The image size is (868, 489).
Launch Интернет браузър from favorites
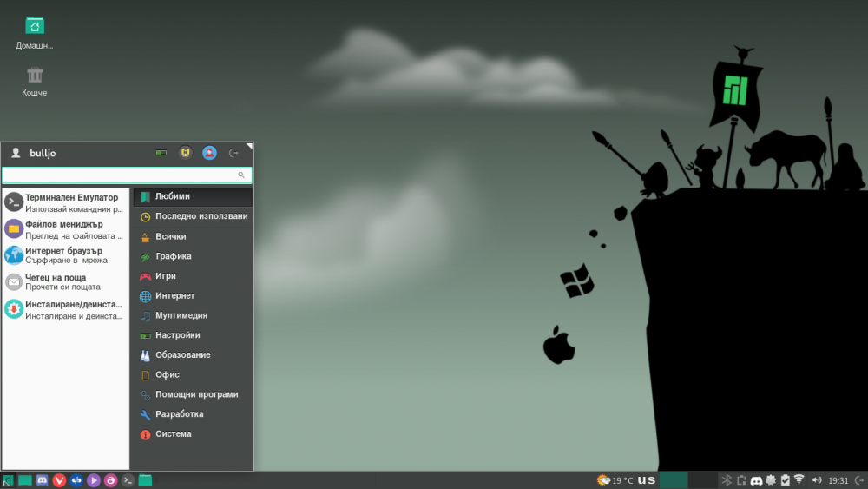point(66,255)
